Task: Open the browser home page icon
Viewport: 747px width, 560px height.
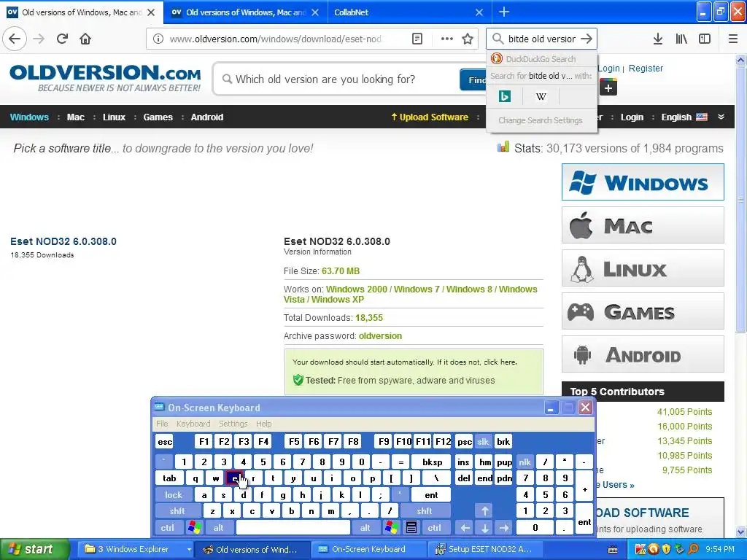Action: (85, 39)
